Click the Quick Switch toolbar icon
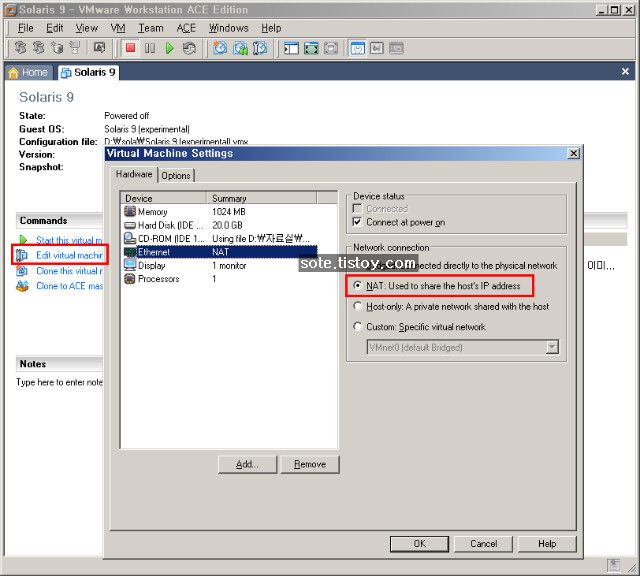 point(331,48)
